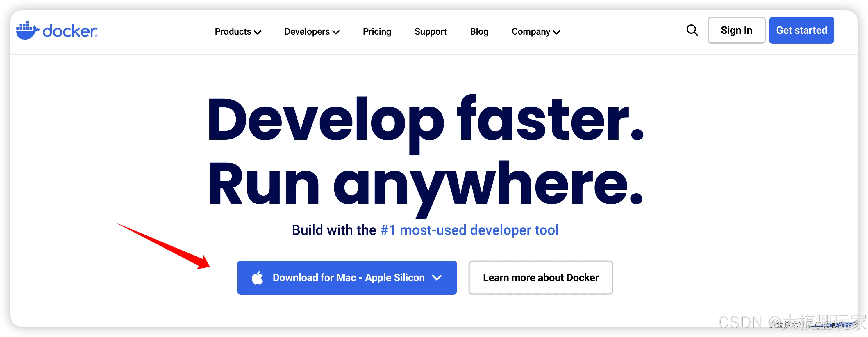Click Download for Mac - Apple Silicon
868x337 pixels.
348,277
